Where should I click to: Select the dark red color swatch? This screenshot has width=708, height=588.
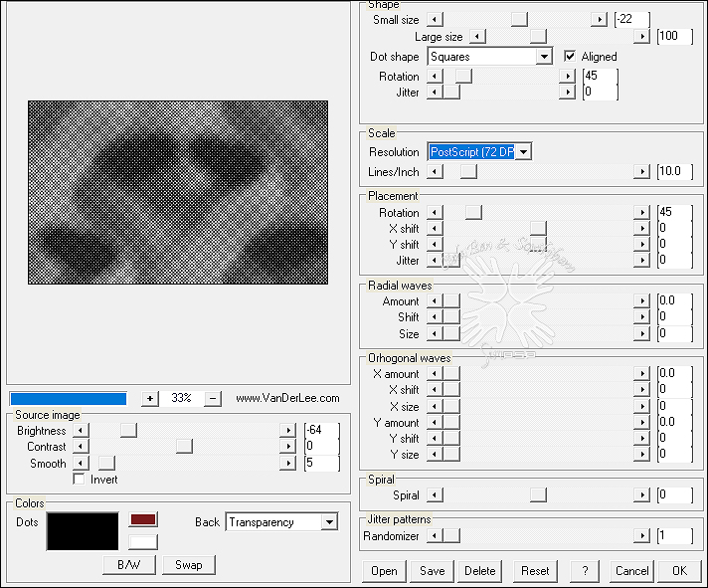(x=142, y=519)
